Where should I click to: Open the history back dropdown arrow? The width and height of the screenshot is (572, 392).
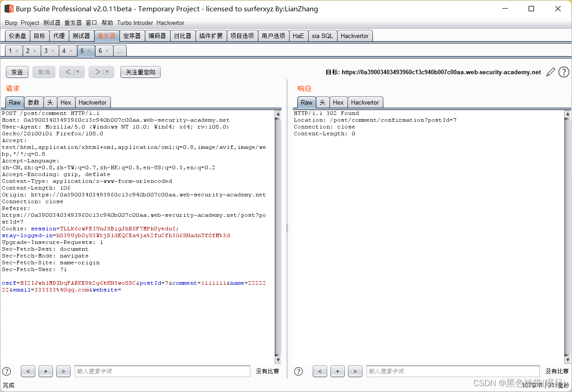click(78, 72)
